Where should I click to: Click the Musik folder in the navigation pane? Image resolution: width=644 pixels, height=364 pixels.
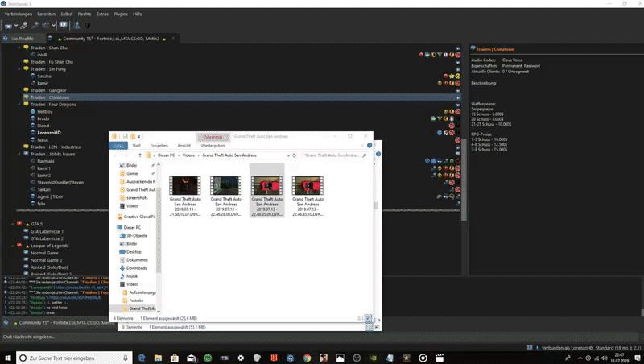point(131,275)
